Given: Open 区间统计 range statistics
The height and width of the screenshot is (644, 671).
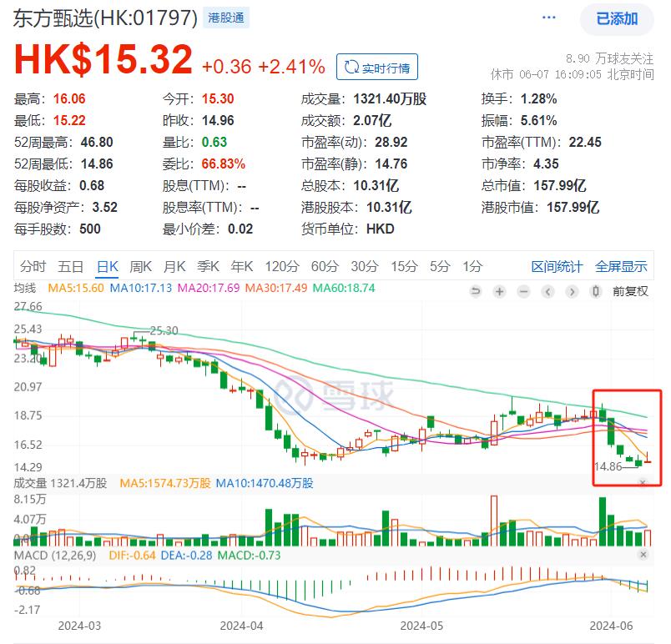Looking at the screenshot, I should tap(557, 267).
